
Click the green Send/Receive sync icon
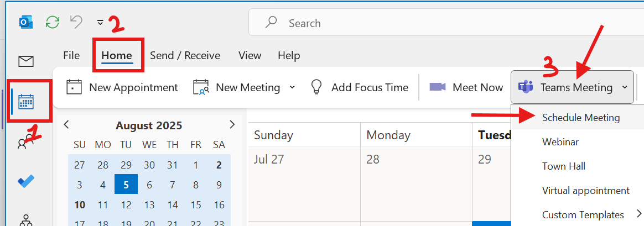coord(52,22)
